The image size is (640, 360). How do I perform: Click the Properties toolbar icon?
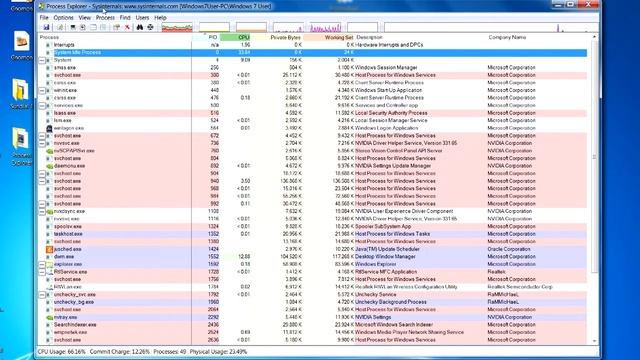click(x=116, y=27)
